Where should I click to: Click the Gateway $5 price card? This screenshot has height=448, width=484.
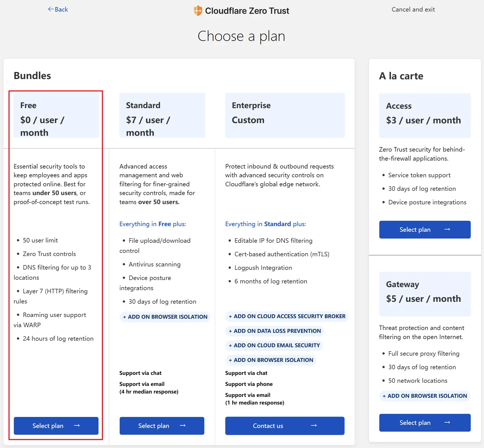coord(425,294)
